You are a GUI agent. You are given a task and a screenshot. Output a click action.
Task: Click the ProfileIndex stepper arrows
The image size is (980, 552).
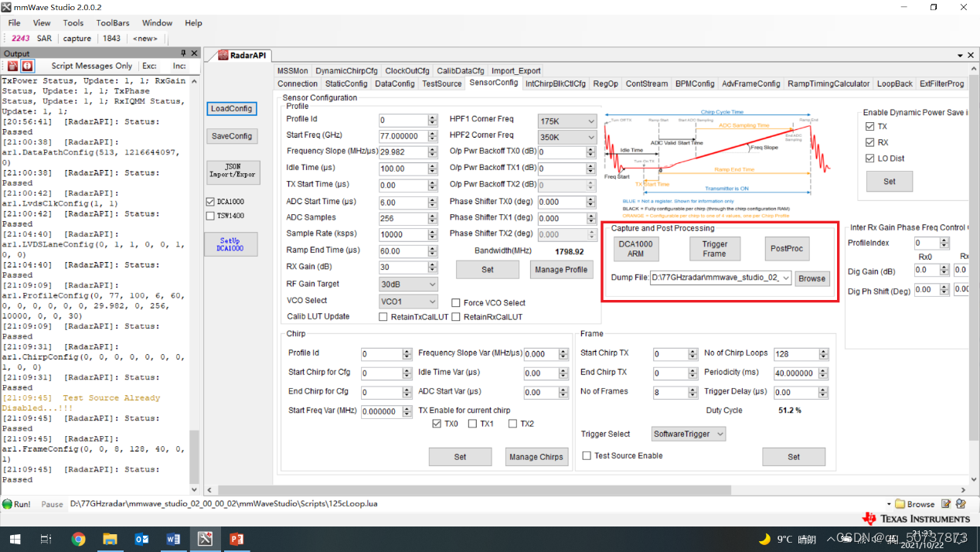[x=945, y=244]
